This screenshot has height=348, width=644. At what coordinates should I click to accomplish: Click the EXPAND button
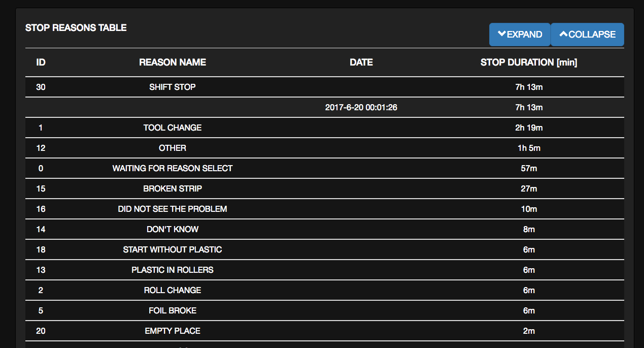pyautogui.click(x=520, y=35)
